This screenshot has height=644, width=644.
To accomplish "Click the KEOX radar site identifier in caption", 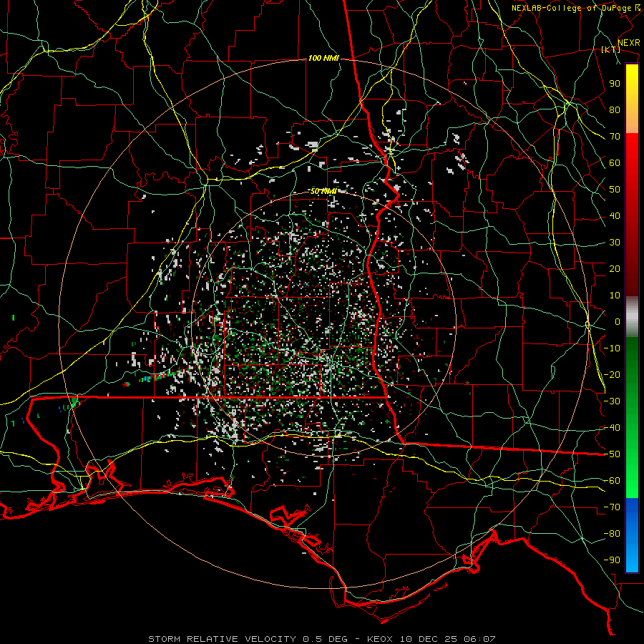I will point(380,639).
